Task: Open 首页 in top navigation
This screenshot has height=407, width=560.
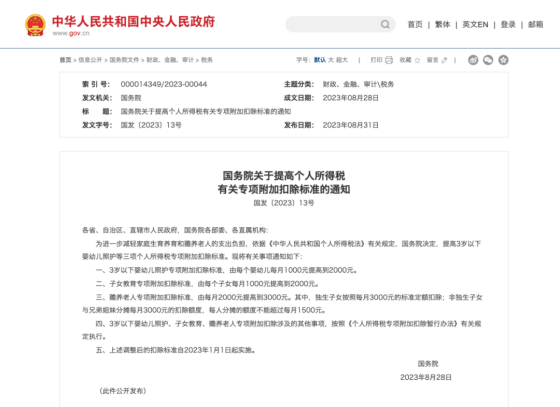Action: click(415, 25)
